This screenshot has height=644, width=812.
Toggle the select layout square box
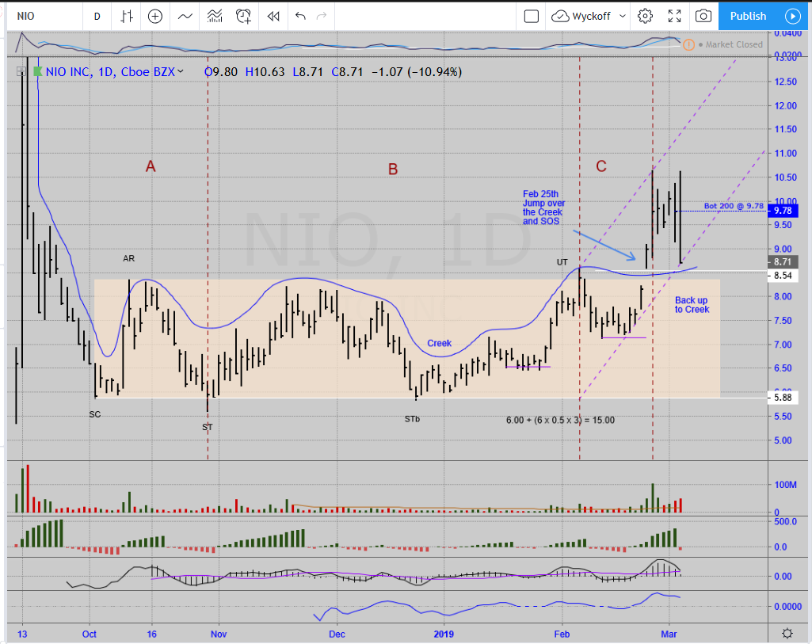tap(532, 16)
